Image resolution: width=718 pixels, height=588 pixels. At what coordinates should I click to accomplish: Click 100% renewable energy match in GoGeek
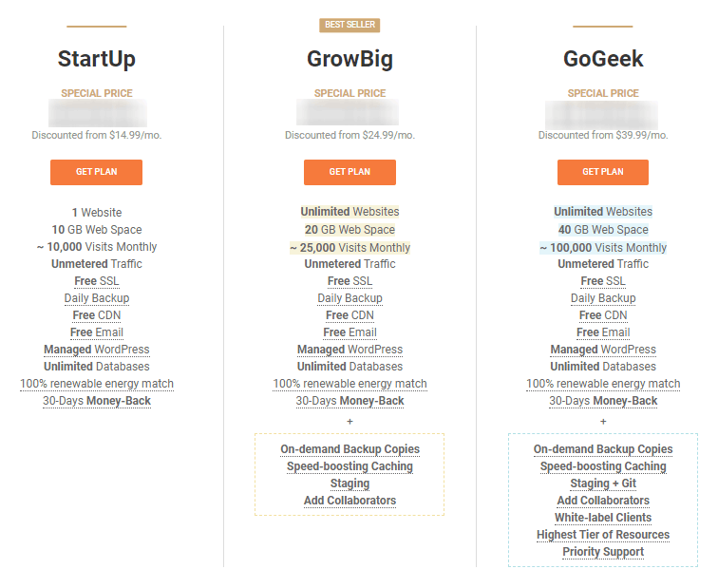click(603, 384)
